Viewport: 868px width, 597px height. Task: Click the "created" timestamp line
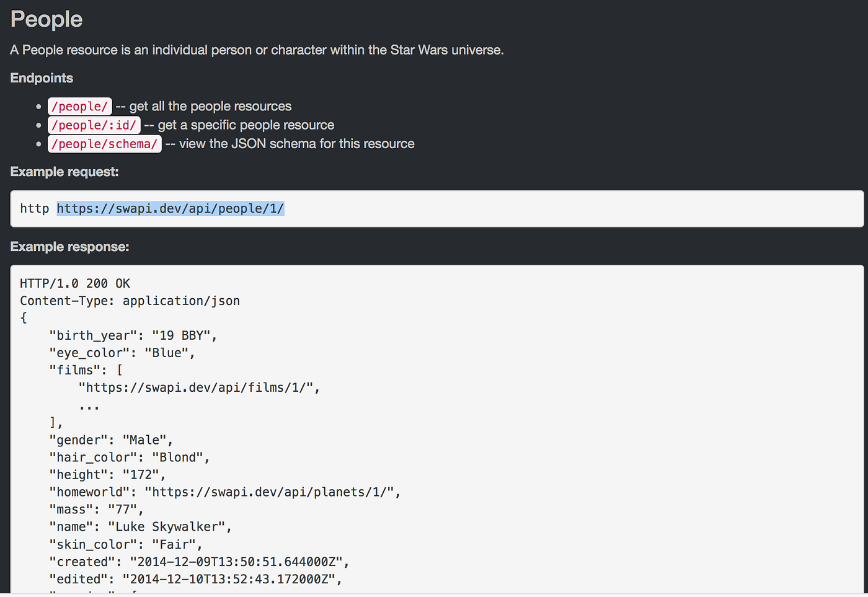(x=199, y=562)
